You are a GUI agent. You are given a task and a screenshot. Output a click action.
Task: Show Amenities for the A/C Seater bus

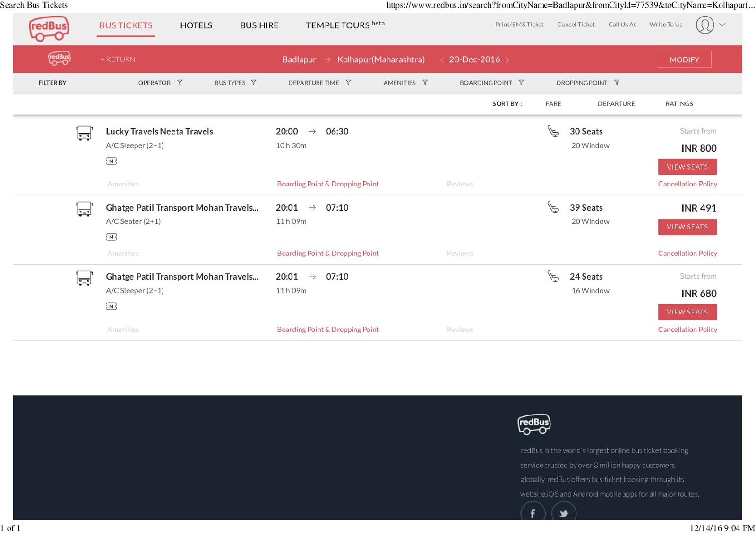pos(123,254)
